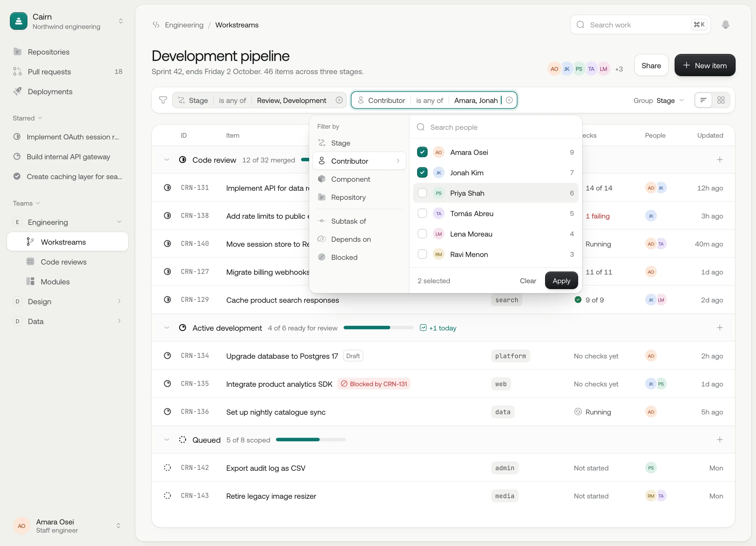756x546 pixels.
Task: Apply the contributor filter selection
Action: [x=561, y=281]
